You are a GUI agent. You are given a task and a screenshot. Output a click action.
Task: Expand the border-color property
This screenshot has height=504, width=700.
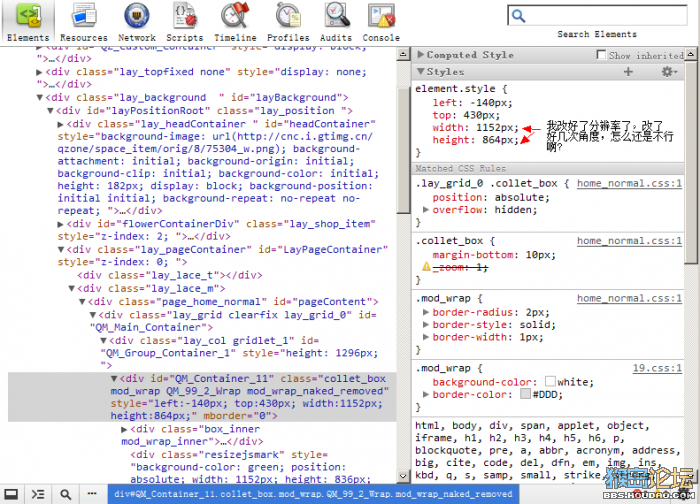(x=425, y=394)
